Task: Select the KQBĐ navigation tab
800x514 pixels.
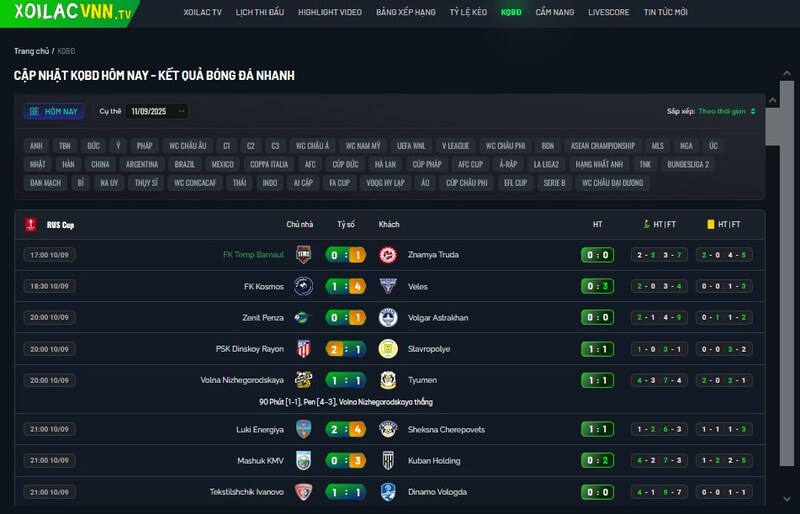Action: point(511,12)
